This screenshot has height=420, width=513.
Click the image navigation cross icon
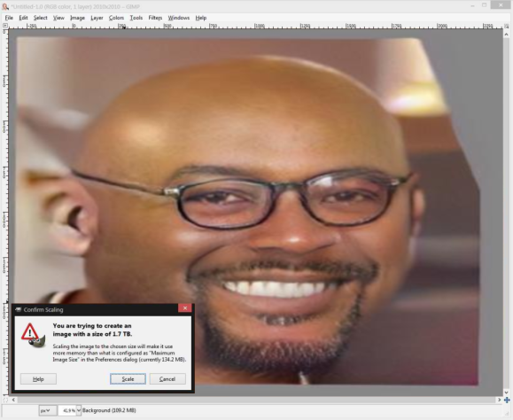pos(507,400)
